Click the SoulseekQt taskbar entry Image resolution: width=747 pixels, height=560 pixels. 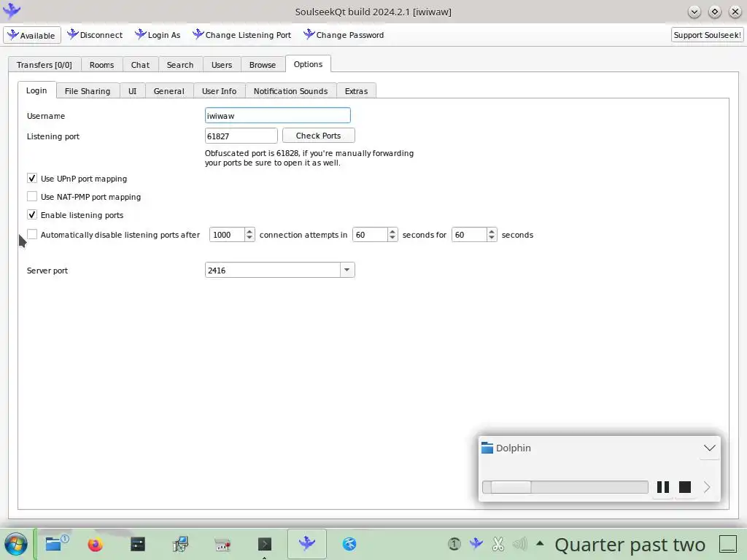click(x=307, y=543)
